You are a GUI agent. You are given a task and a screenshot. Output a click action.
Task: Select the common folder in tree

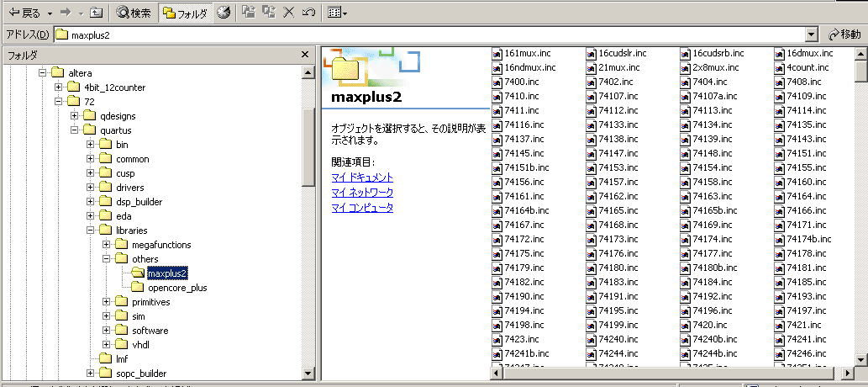(132, 159)
